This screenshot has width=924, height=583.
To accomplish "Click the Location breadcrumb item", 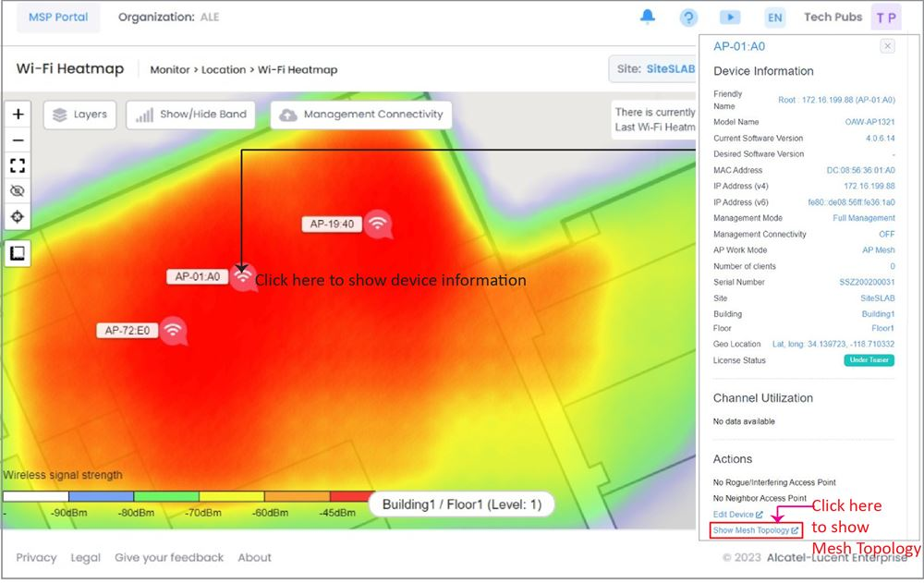I will tap(223, 69).
